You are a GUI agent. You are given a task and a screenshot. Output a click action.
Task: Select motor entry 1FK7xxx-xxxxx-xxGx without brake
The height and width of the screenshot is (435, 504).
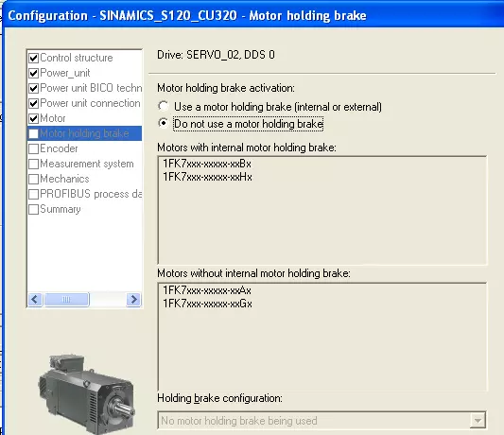(207, 304)
